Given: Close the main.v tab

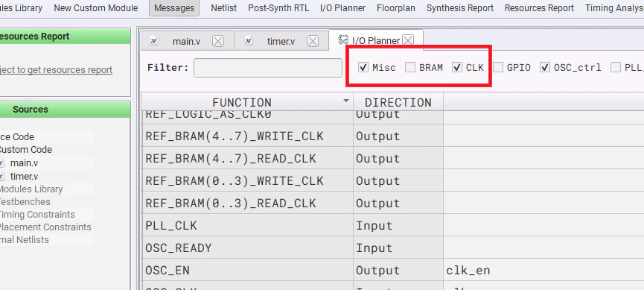Looking at the screenshot, I should pos(218,41).
